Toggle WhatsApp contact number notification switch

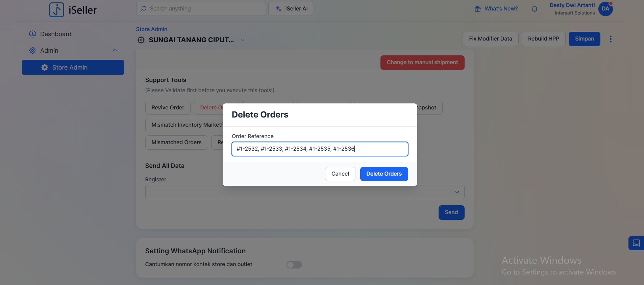tap(294, 264)
